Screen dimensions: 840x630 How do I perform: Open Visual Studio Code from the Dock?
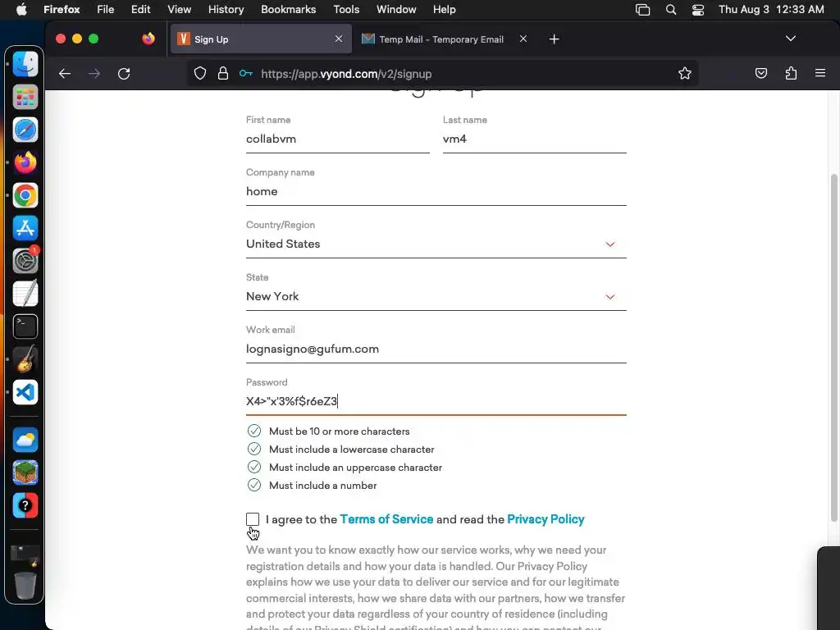[x=25, y=392]
